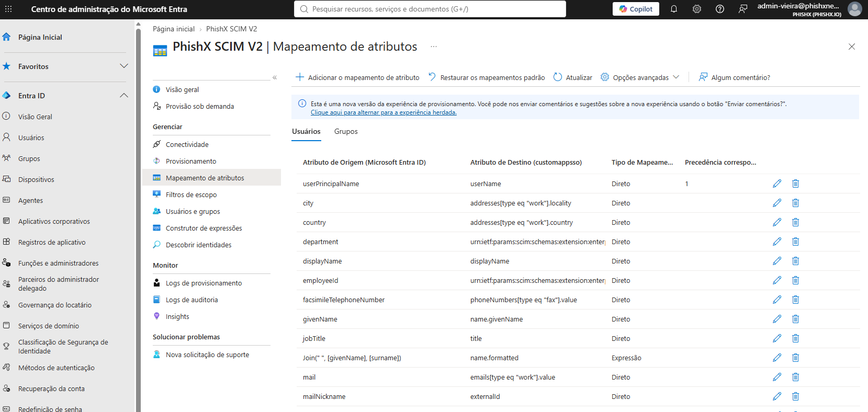This screenshot has width=868, height=412.
Task: Go to Página Inicial in left navigation
Action: pos(40,37)
